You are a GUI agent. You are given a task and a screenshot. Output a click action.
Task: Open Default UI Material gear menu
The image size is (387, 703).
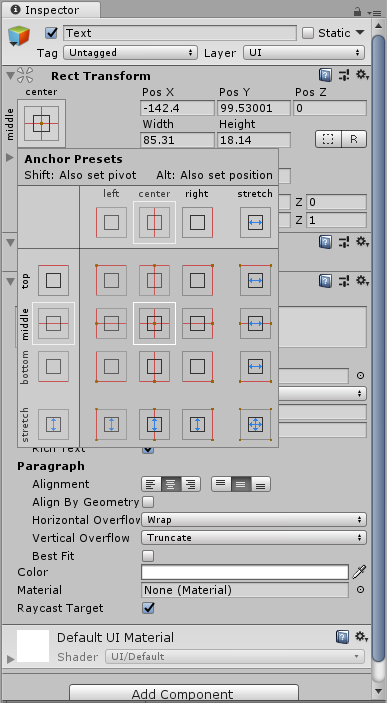[362, 637]
